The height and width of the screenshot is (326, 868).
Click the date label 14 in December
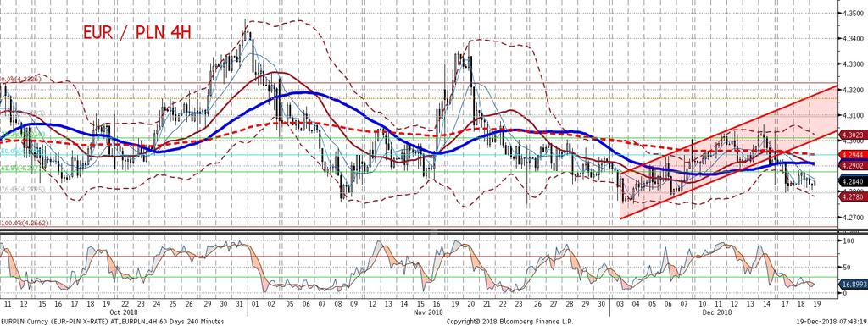[x=766, y=305]
